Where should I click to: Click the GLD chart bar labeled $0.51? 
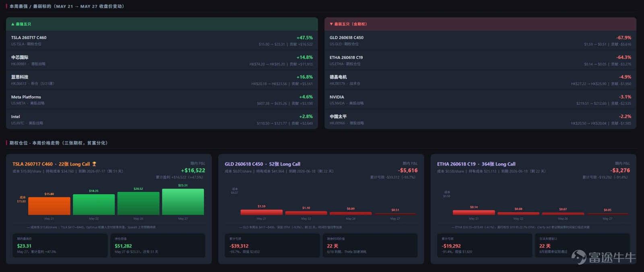[395, 214]
